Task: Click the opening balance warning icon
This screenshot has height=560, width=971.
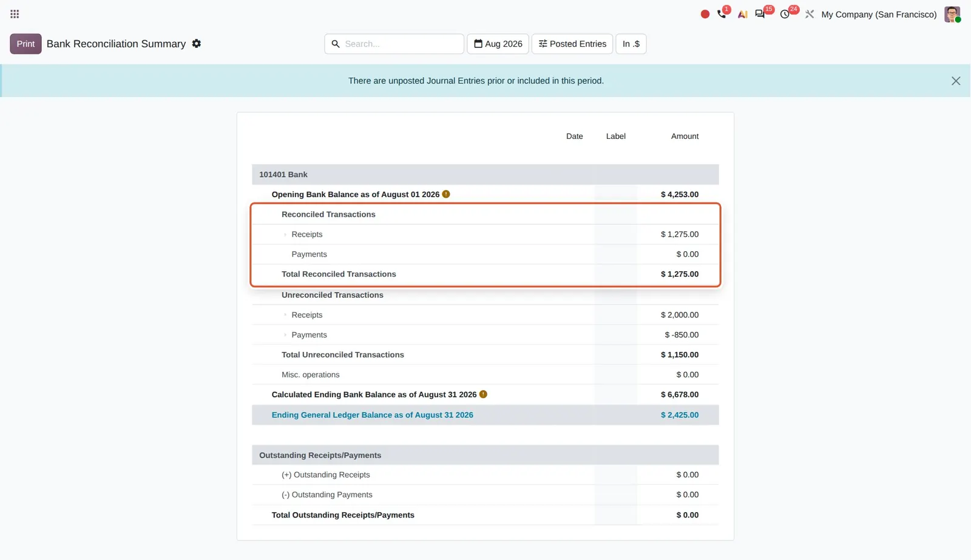Action: coord(446,194)
